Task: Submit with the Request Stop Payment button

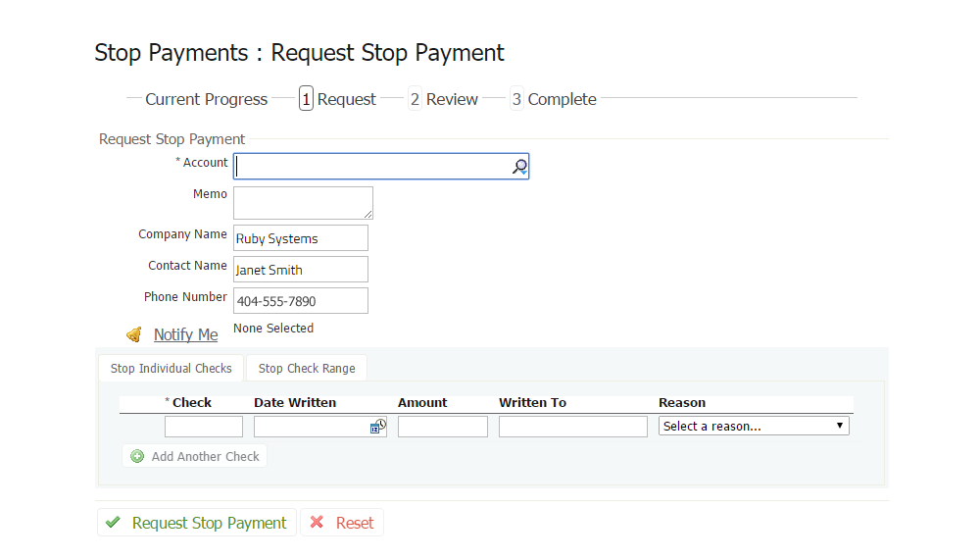Action: tap(209, 523)
